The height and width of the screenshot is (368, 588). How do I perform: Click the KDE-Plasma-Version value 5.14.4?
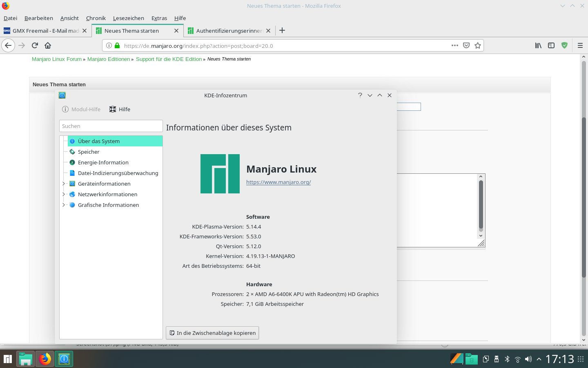pos(254,227)
